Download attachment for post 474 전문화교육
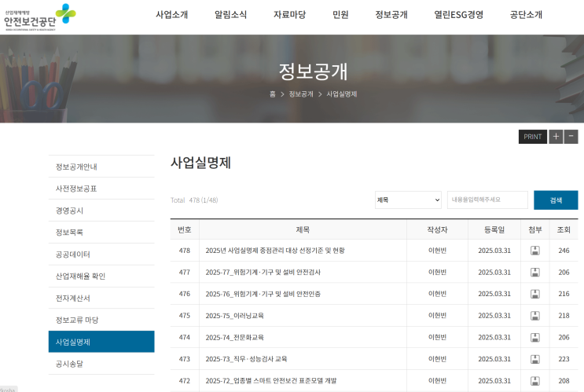584x392 pixels. [x=534, y=338]
